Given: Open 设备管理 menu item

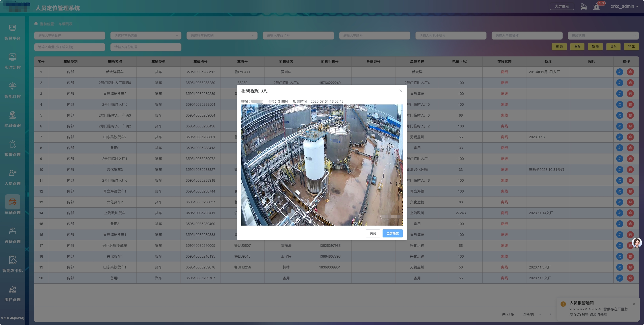Looking at the screenshot, I should [12, 235].
